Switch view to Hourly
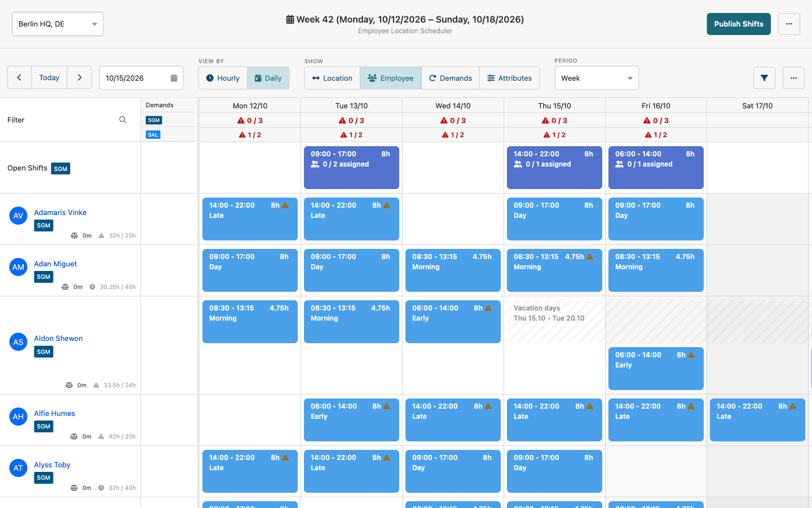812x508 pixels. (x=223, y=78)
